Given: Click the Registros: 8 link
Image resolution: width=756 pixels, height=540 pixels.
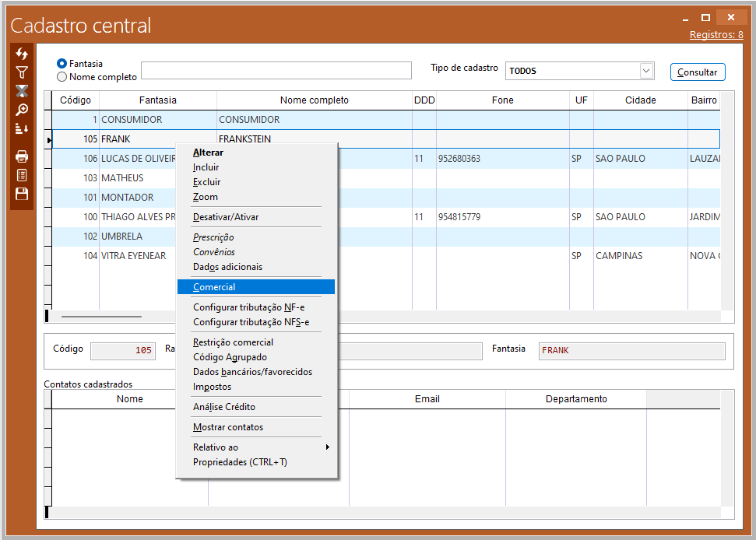Looking at the screenshot, I should click(716, 35).
